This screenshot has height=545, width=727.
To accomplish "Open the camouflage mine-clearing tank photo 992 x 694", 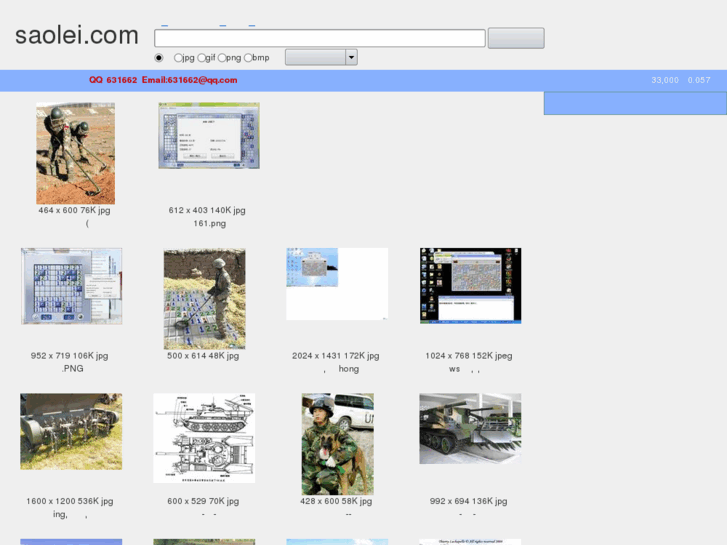I will click(x=470, y=429).
